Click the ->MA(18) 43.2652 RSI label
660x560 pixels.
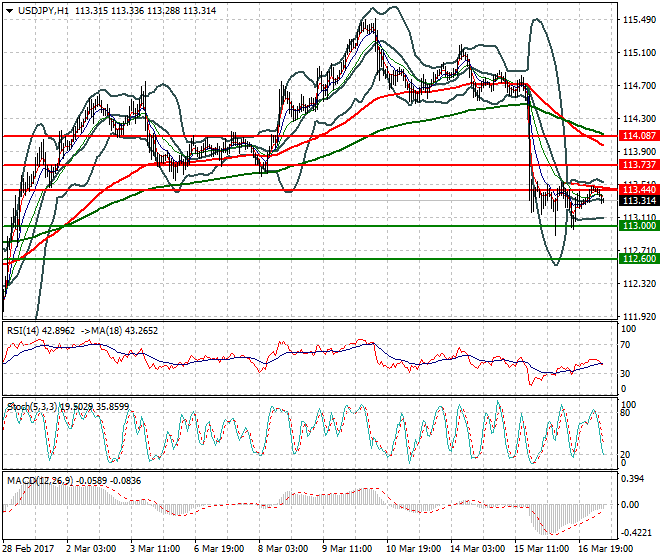(119, 331)
